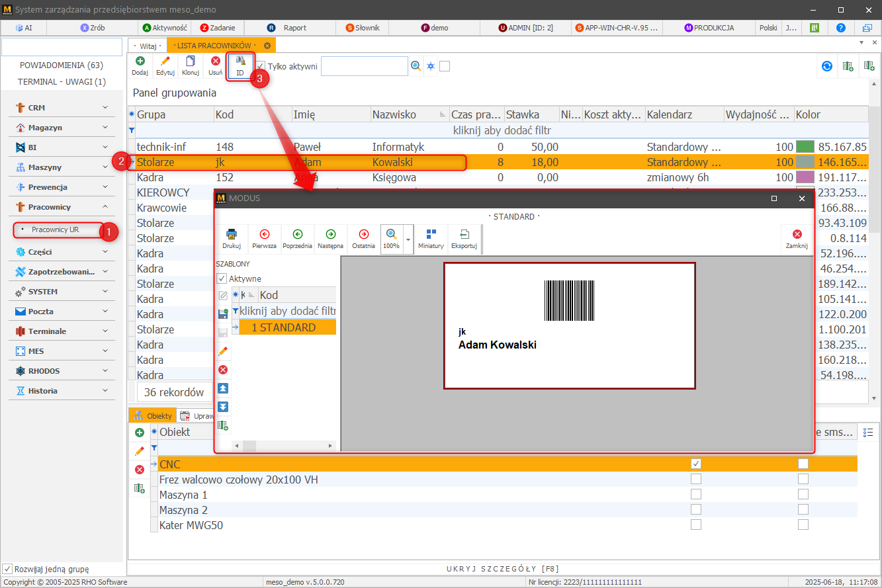Screen dimensions: 882x588
Task: Uncheck the CNC object checkbox
Action: pos(695,464)
